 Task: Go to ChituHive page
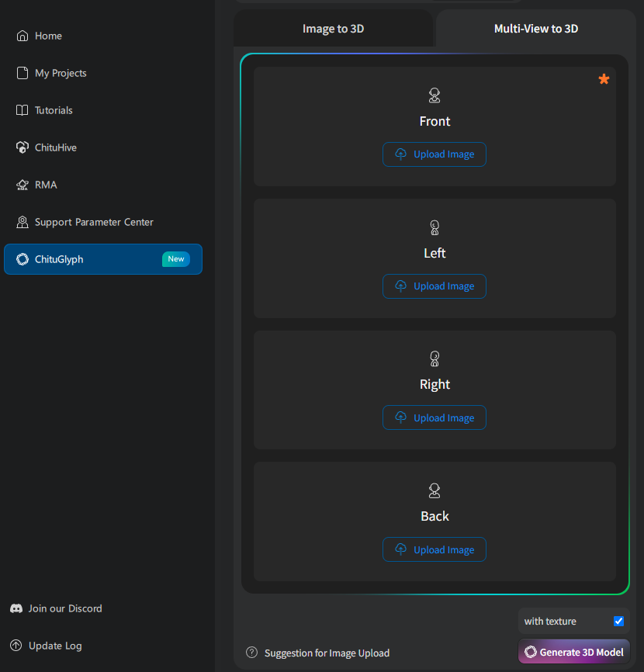click(103, 148)
